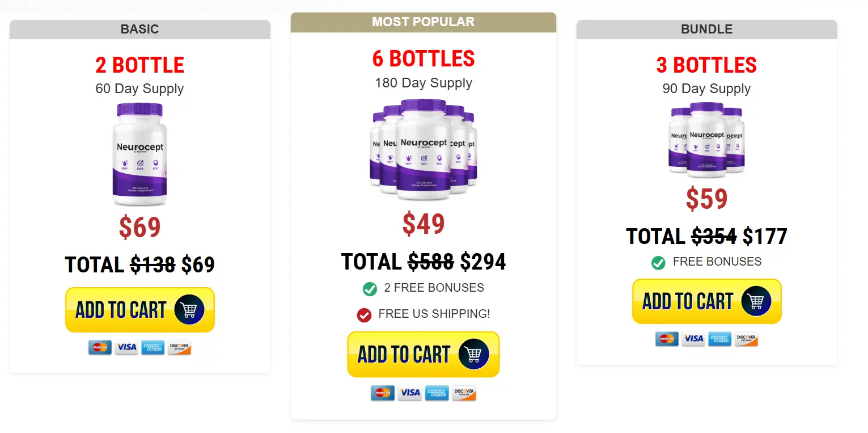Screen dimensions: 868x433
Task: Click the single Neurocept bottle image
Action: click(x=139, y=154)
